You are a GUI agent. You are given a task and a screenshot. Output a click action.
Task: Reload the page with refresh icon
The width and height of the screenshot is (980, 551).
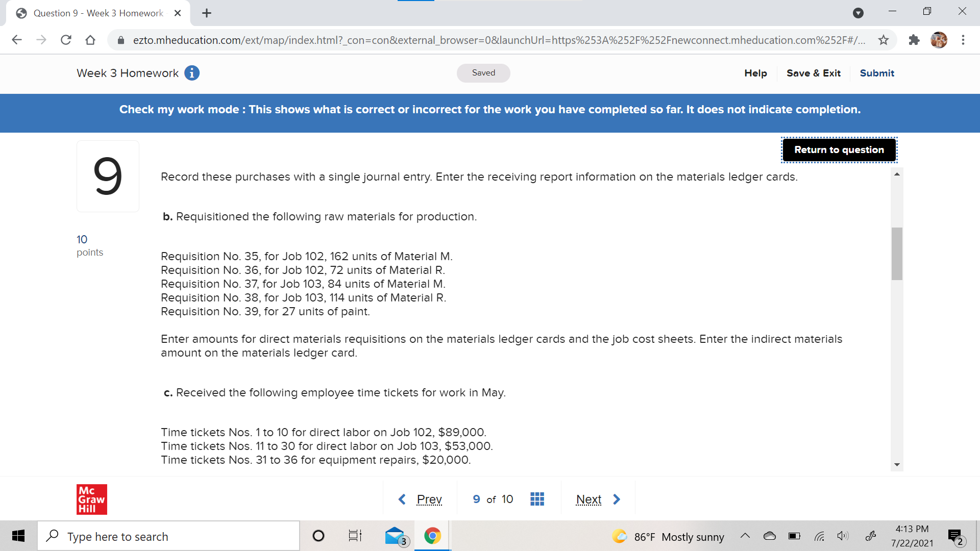pyautogui.click(x=66, y=40)
